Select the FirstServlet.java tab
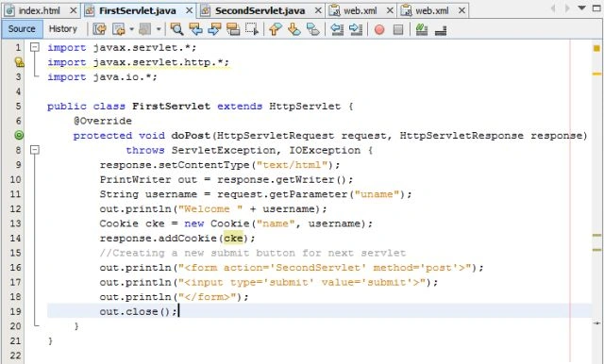The width and height of the screenshot is (604, 364). pos(138,10)
